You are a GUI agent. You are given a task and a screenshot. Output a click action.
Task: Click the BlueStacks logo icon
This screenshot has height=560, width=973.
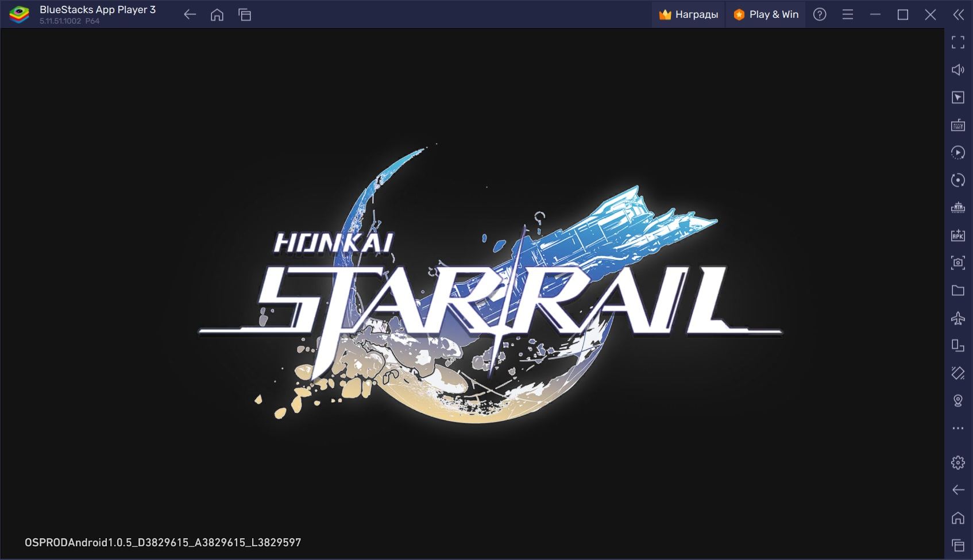point(19,15)
